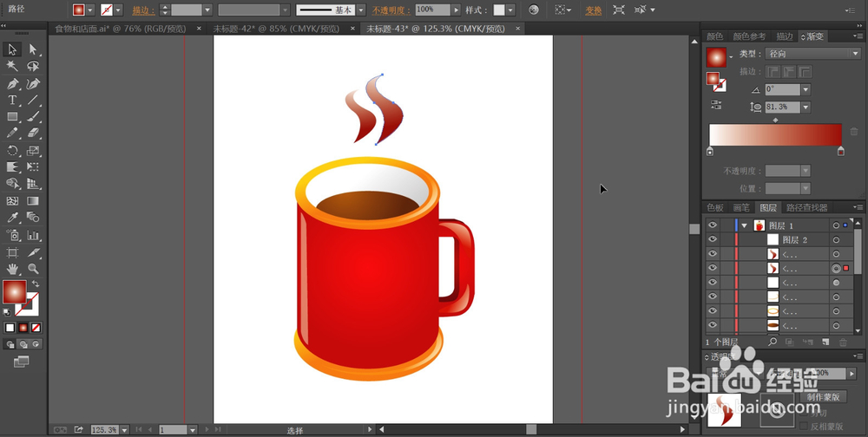Switch to 未标题-42 document tab

pyautogui.click(x=277, y=29)
